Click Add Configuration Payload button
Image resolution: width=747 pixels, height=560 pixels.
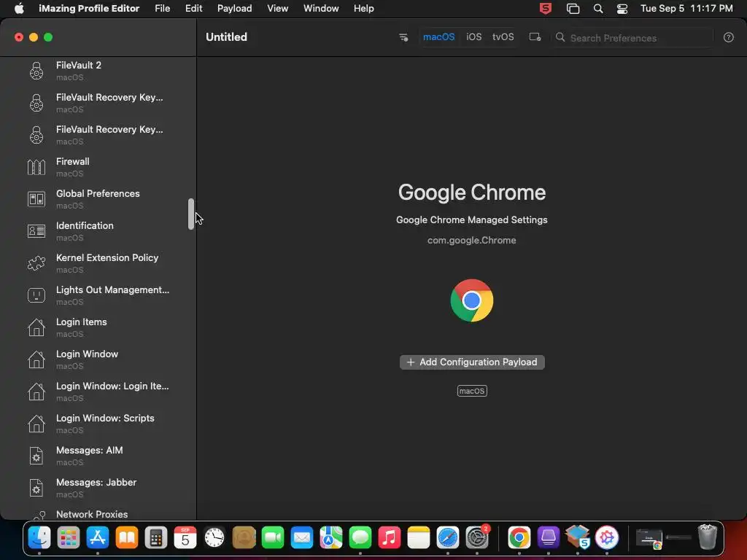tap(472, 362)
